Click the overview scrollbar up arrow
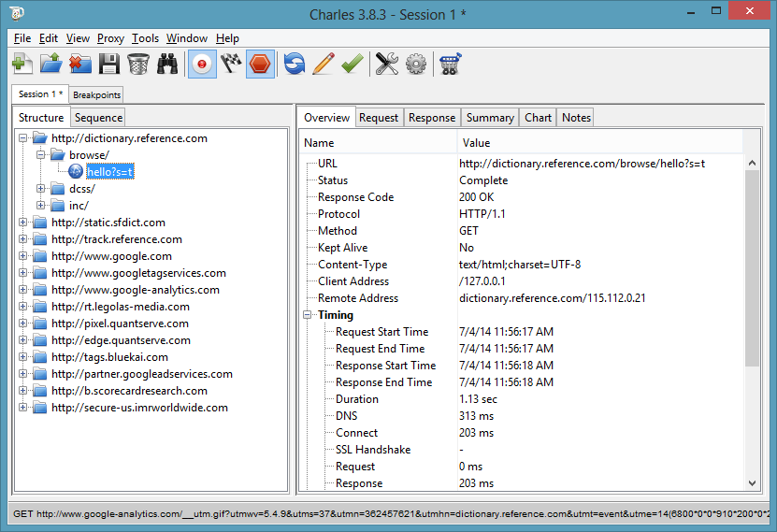Screen dimensions: 777x532 tap(753, 163)
